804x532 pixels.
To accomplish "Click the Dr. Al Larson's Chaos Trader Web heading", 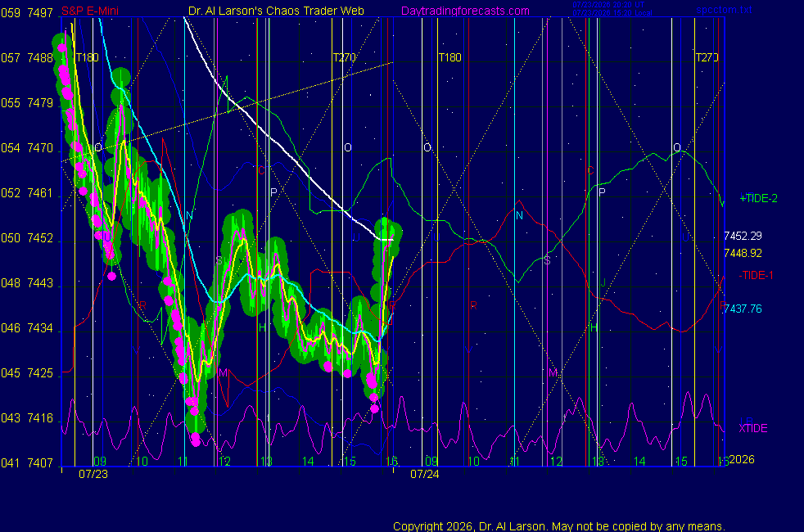I will point(276,11).
